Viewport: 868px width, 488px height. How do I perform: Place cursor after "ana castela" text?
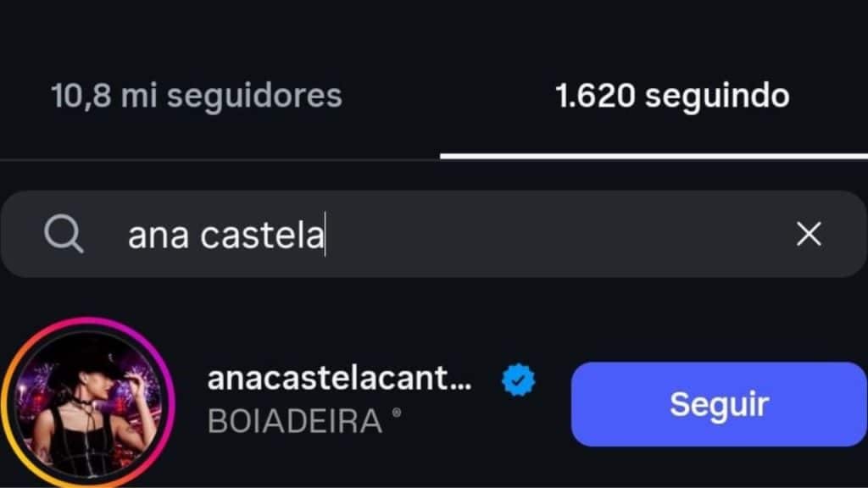[x=325, y=236]
